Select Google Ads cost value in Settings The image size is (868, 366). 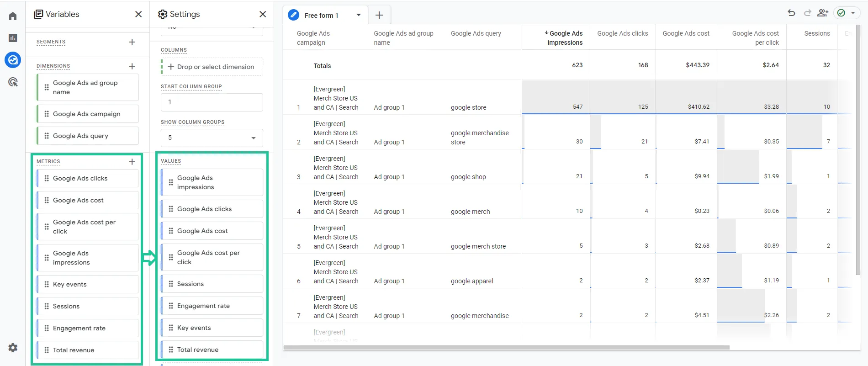(x=212, y=231)
